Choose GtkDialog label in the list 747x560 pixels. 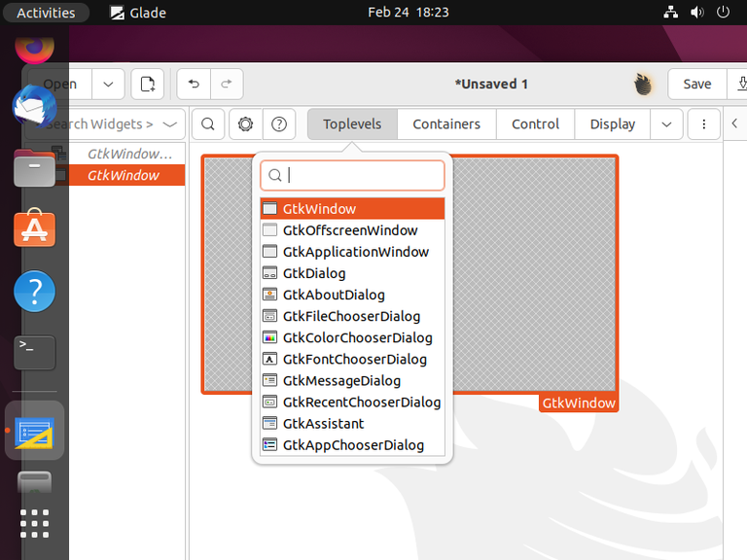pos(314,273)
